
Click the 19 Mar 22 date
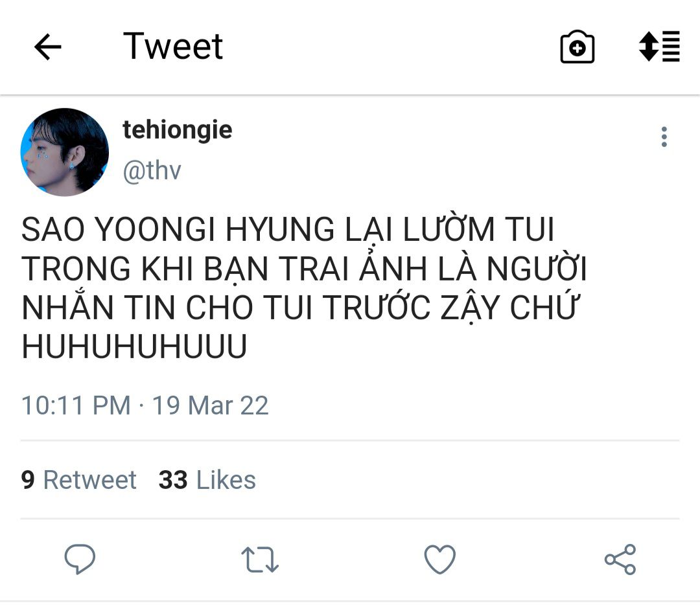210,405
